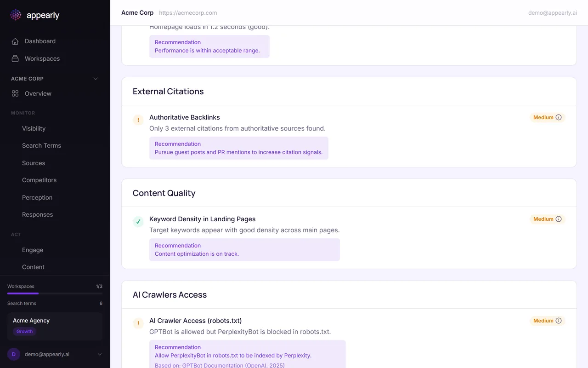Viewport: 588px width, 368px height.
Task: Select Visibility under Monitor
Action: (34, 128)
